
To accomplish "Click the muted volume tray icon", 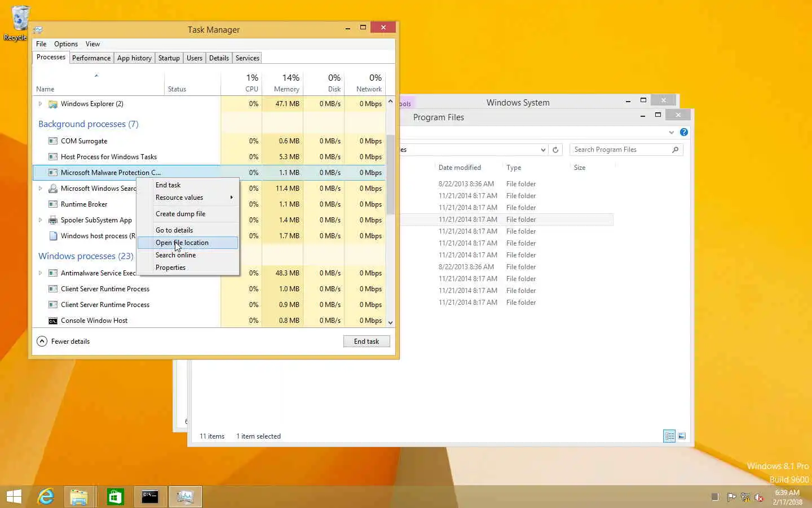I will pyautogui.click(x=759, y=497).
